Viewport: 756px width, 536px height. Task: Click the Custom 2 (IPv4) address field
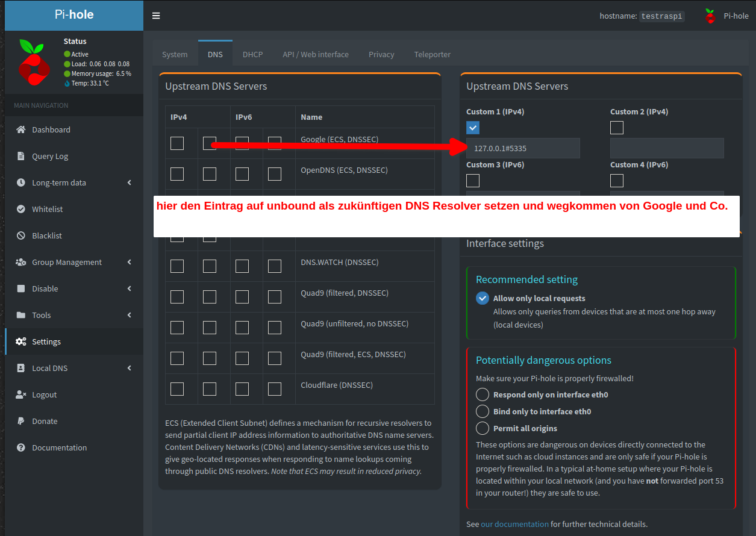[667, 148]
